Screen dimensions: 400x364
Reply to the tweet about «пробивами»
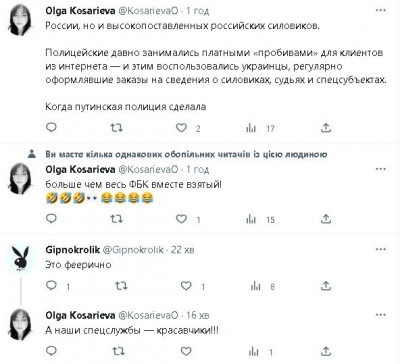51,128
